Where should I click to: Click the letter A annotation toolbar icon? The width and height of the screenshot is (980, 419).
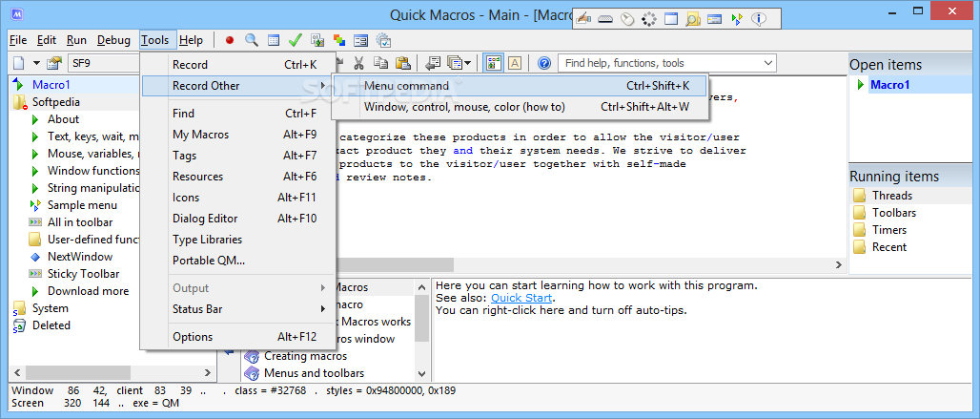(515, 63)
